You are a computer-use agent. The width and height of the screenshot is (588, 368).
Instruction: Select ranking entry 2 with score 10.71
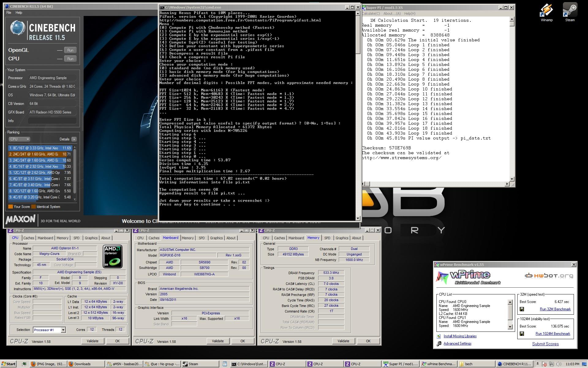(x=40, y=154)
